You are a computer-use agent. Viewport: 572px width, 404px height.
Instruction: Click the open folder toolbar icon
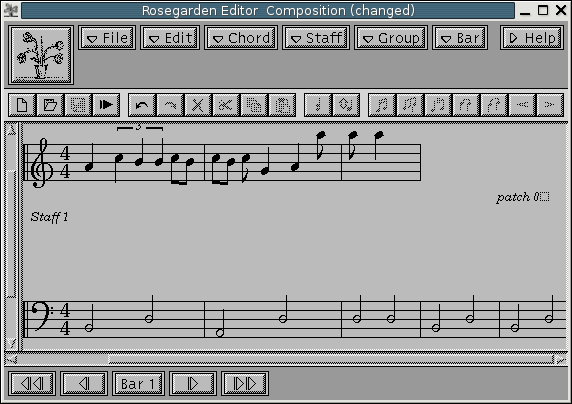[50, 105]
